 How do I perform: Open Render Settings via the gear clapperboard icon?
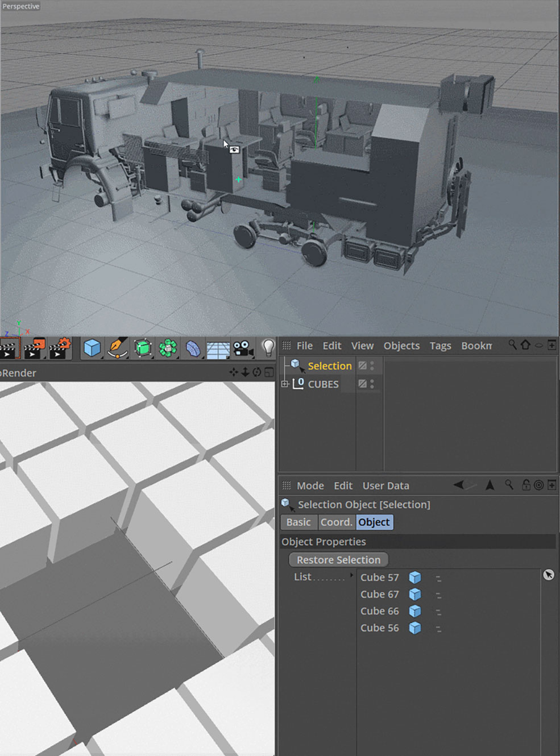(60, 348)
